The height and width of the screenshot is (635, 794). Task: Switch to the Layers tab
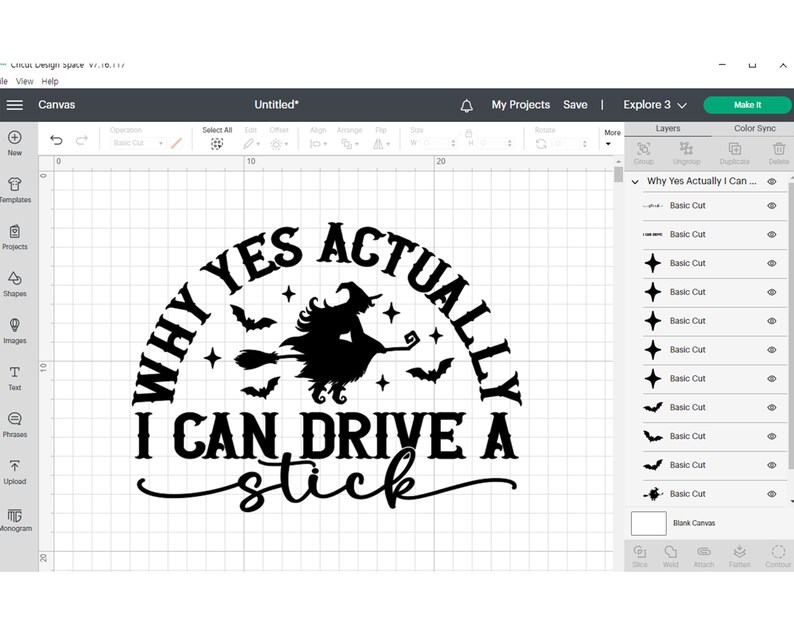(x=667, y=129)
